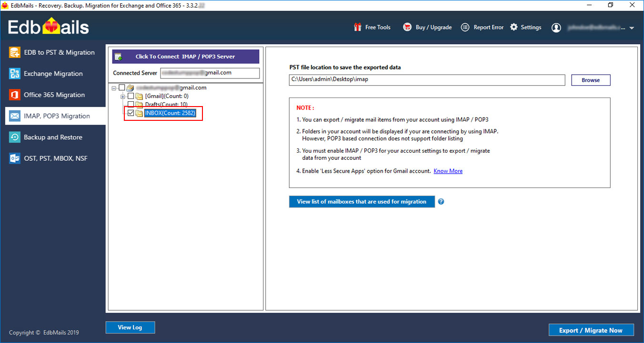Click the Settings gear icon

click(x=513, y=27)
